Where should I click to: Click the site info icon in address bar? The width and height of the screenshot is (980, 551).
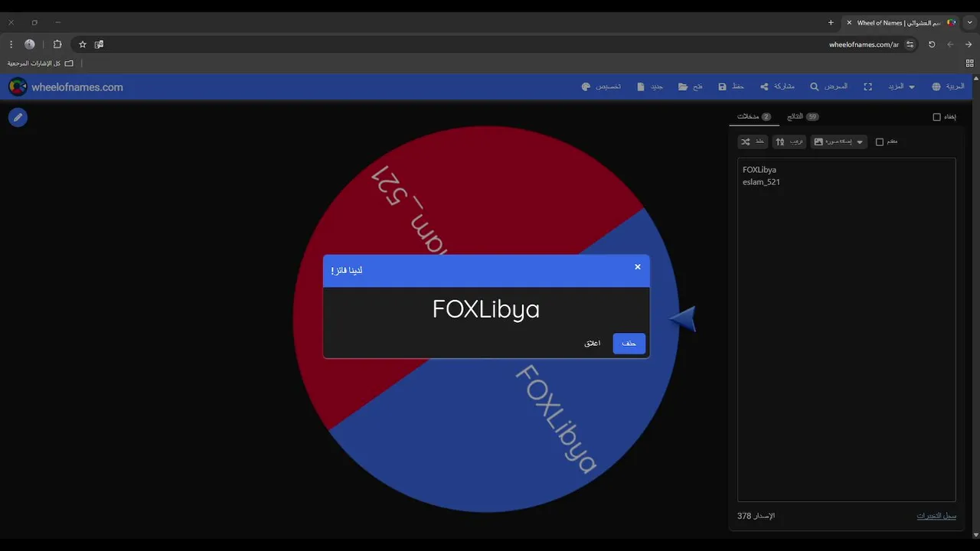point(910,44)
